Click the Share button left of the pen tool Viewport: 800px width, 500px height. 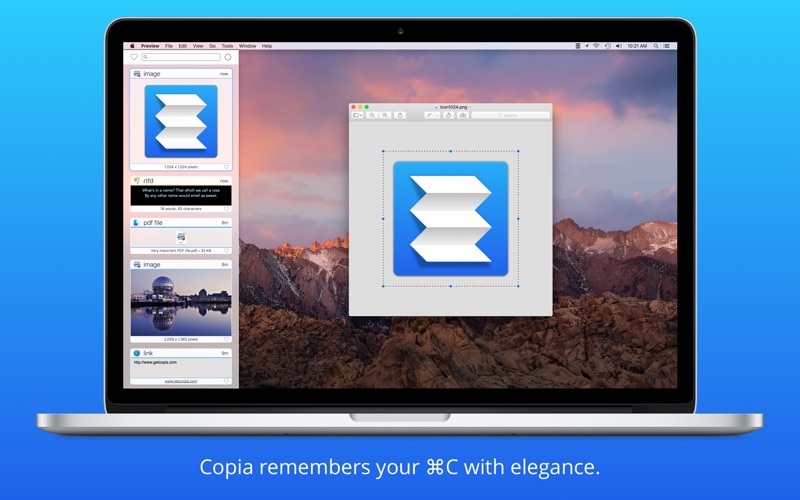pyautogui.click(x=400, y=115)
